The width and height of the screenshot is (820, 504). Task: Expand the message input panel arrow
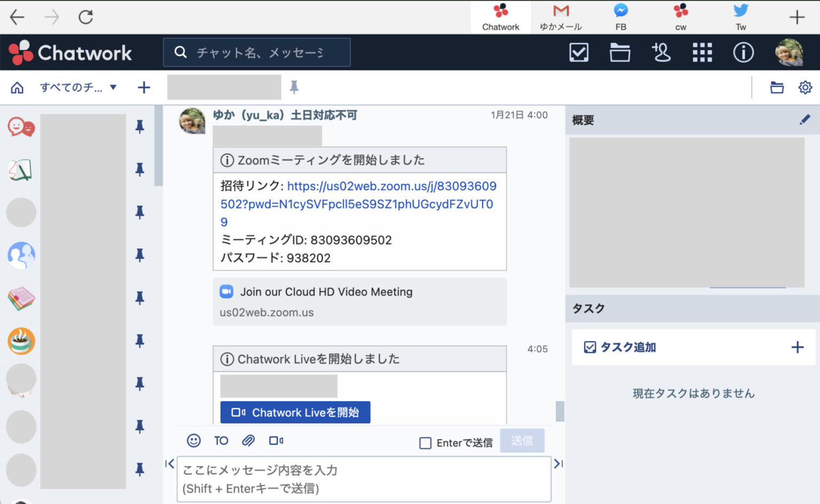557,464
